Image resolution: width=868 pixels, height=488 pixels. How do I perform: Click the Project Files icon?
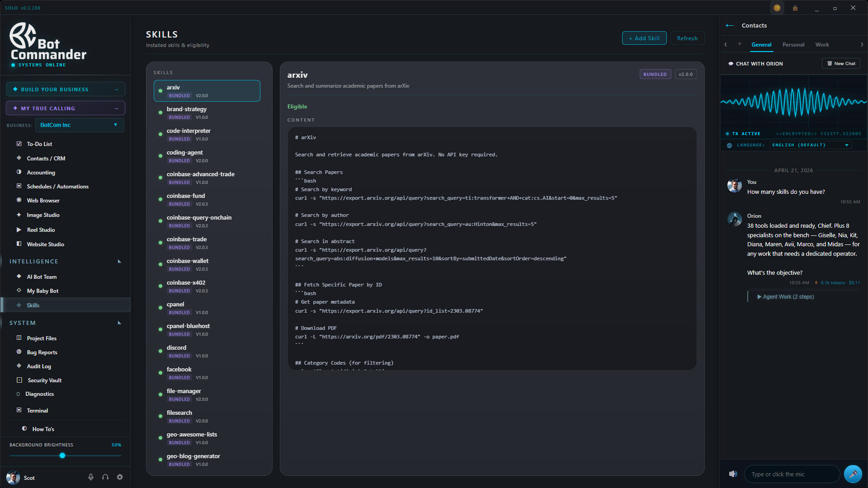(19, 338)
